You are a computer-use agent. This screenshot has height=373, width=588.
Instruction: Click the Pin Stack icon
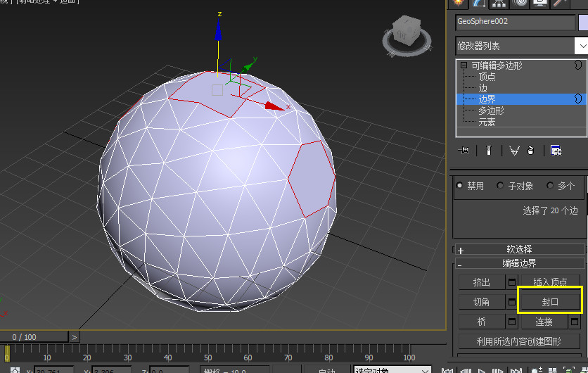coord(464,150)
